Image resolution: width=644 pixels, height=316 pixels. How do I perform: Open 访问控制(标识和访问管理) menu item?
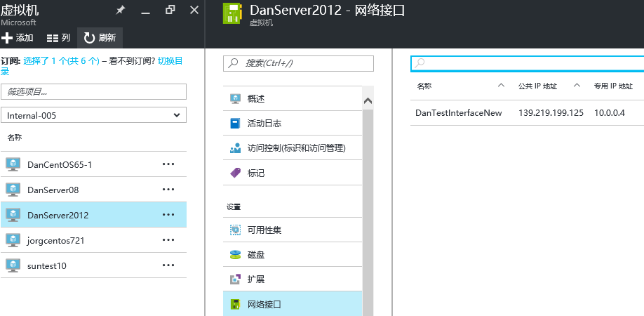pyautogui.click(x=296, y=148)
